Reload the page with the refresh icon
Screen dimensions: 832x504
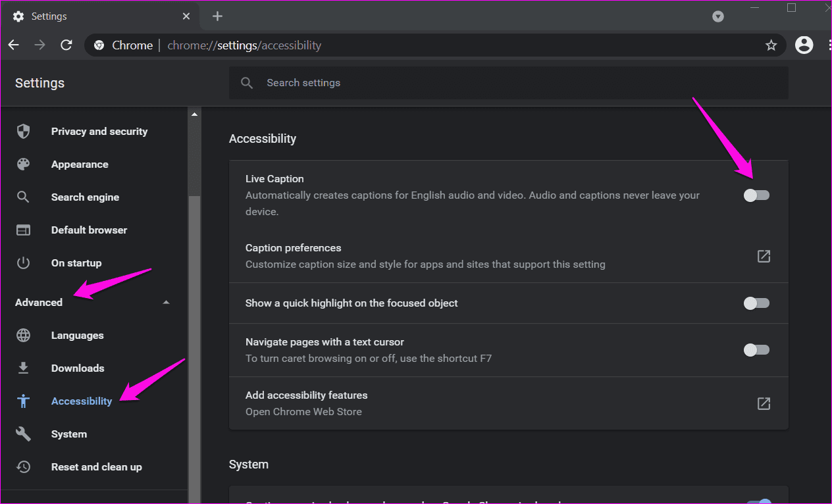pyautogui.click(x=66, y=45)
